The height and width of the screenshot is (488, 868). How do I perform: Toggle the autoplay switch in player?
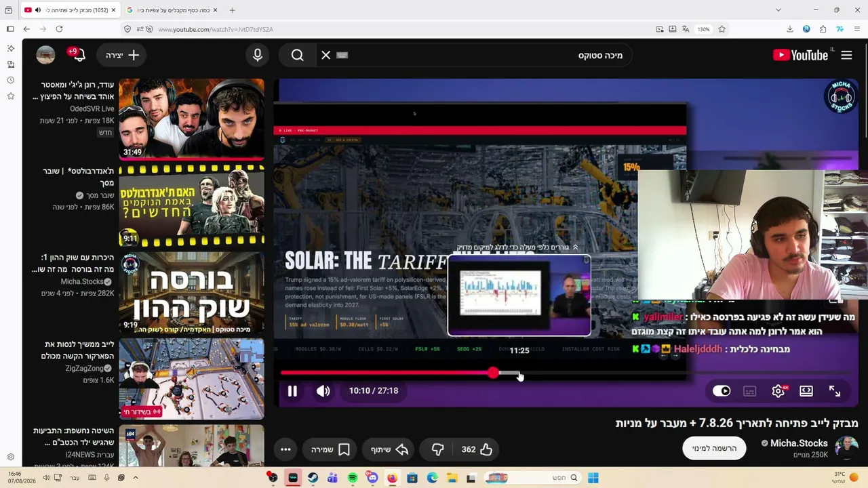click(x=722, y=391)
